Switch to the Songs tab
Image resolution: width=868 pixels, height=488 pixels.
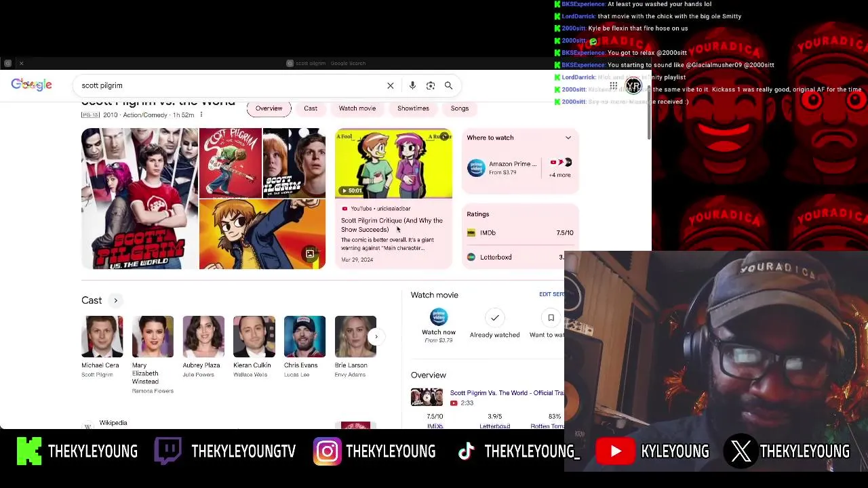(x=460, y=108)
